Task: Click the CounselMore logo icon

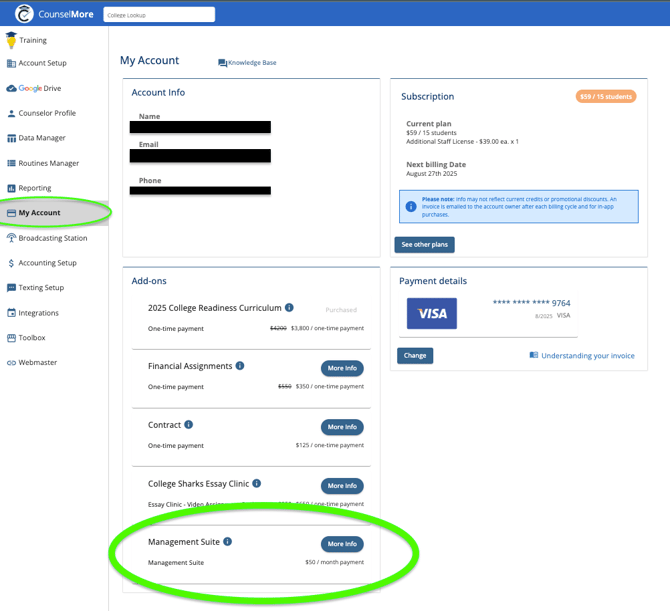Action: (24, 14)
